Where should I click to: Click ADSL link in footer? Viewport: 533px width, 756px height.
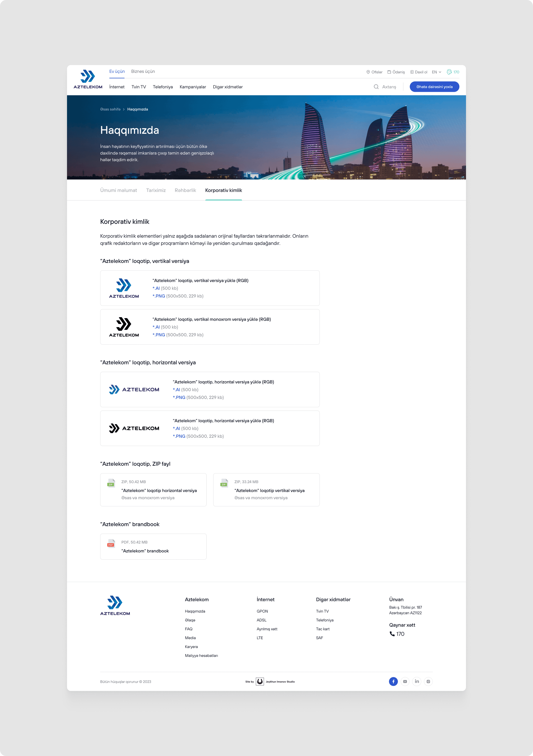point(262,620)
